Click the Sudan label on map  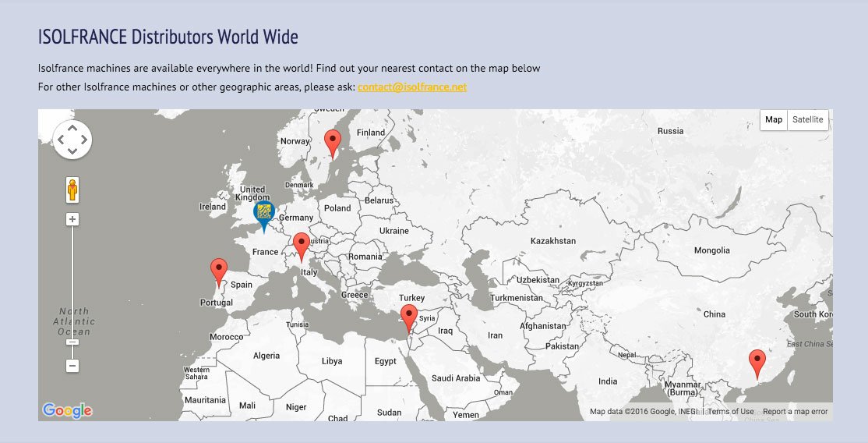[389, 413]
